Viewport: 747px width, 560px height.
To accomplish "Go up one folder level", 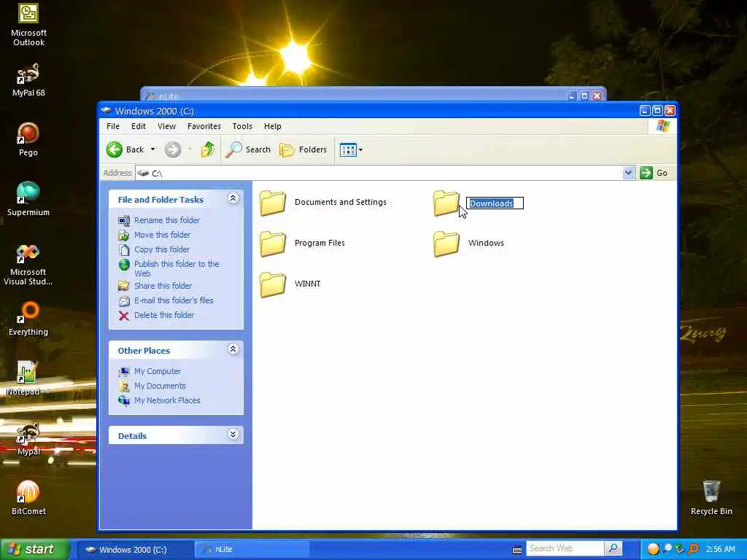I will [208, 149].
